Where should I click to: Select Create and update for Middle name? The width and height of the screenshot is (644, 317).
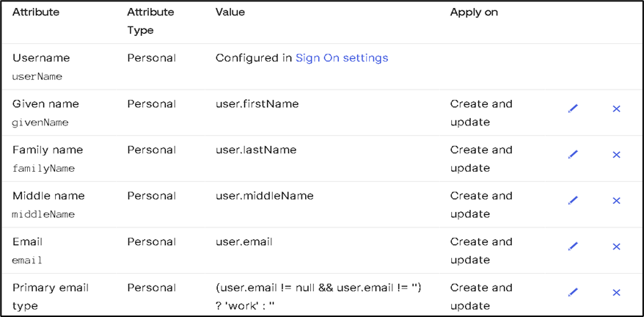[481, 205]
